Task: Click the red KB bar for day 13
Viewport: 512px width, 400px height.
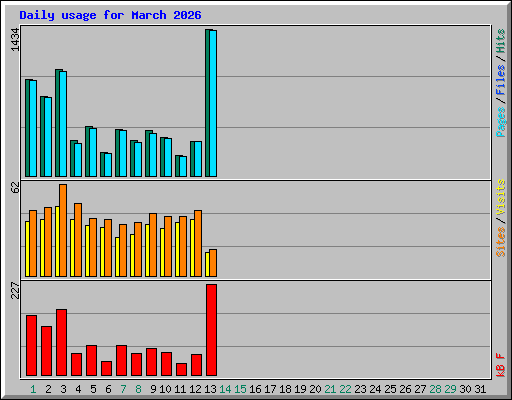Action: click(x=211, y=330)
